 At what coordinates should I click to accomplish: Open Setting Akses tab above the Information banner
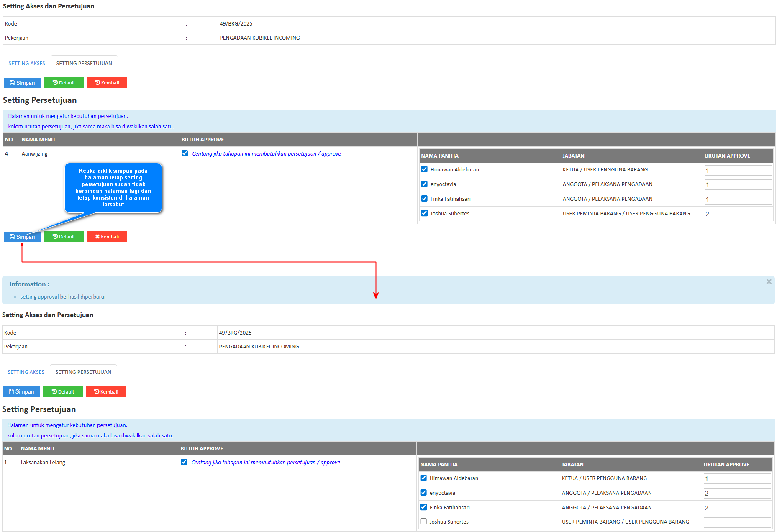pyautogui.click(x=27, y=64)
